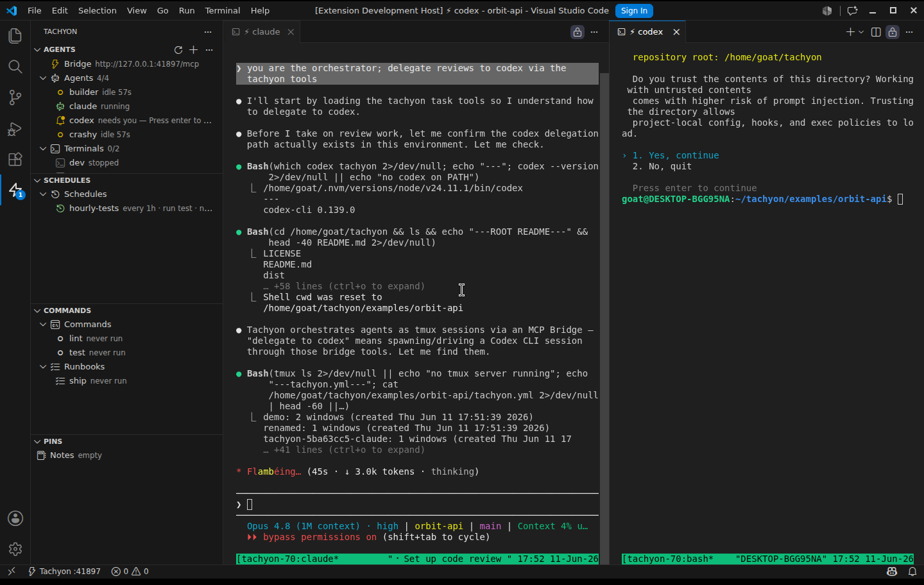Open the Selection menu

click(x=98, y=11)
